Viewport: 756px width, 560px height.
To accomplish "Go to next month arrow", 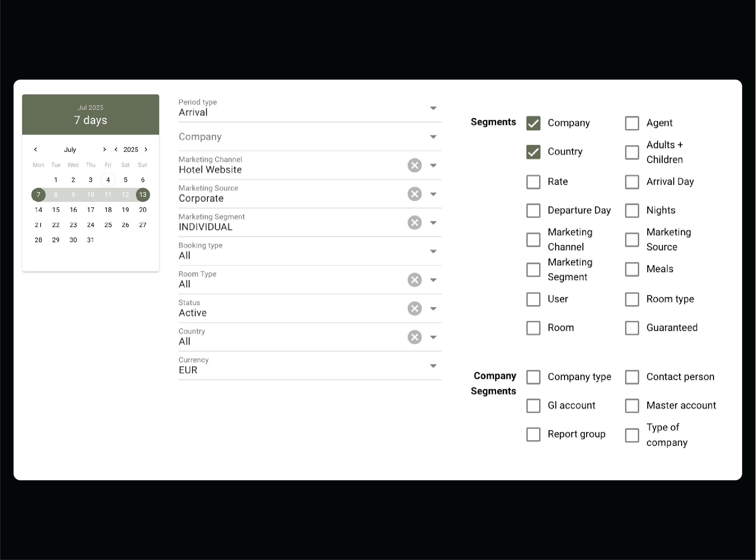I will (105, 149).
